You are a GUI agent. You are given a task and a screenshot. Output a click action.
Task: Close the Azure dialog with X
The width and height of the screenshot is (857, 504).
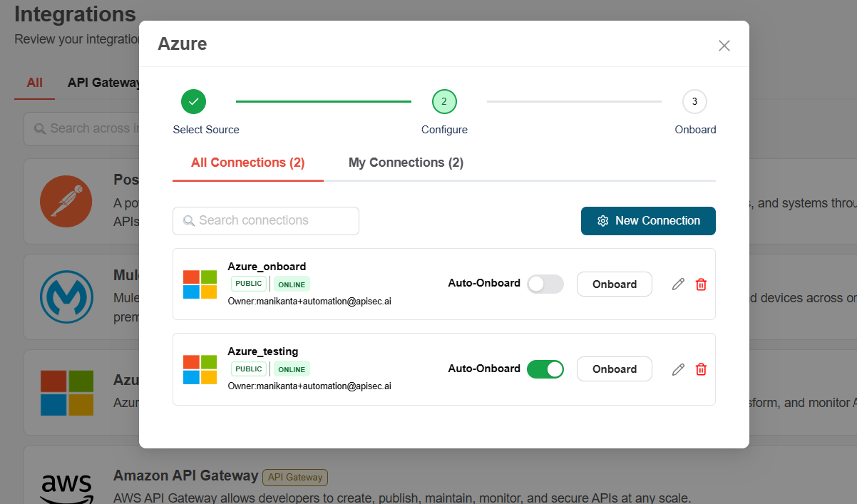[x=724, y=46]
